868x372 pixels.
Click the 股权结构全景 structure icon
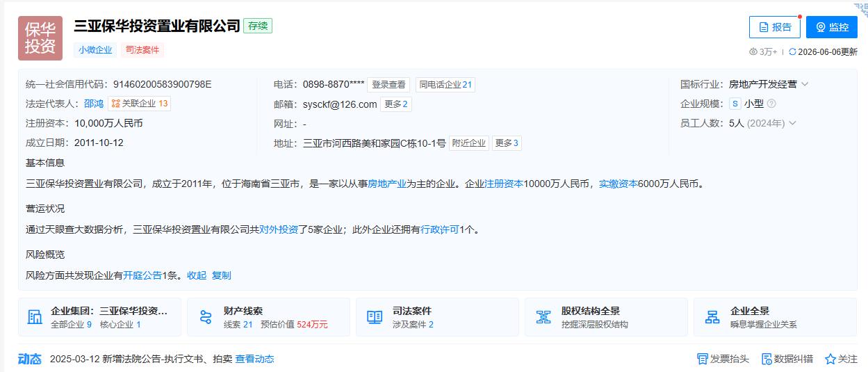543,317
